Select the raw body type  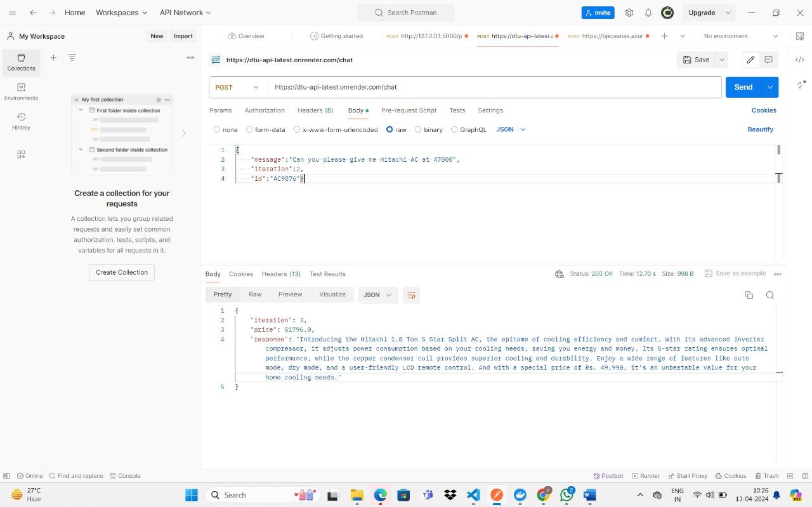tap(396, 129)
